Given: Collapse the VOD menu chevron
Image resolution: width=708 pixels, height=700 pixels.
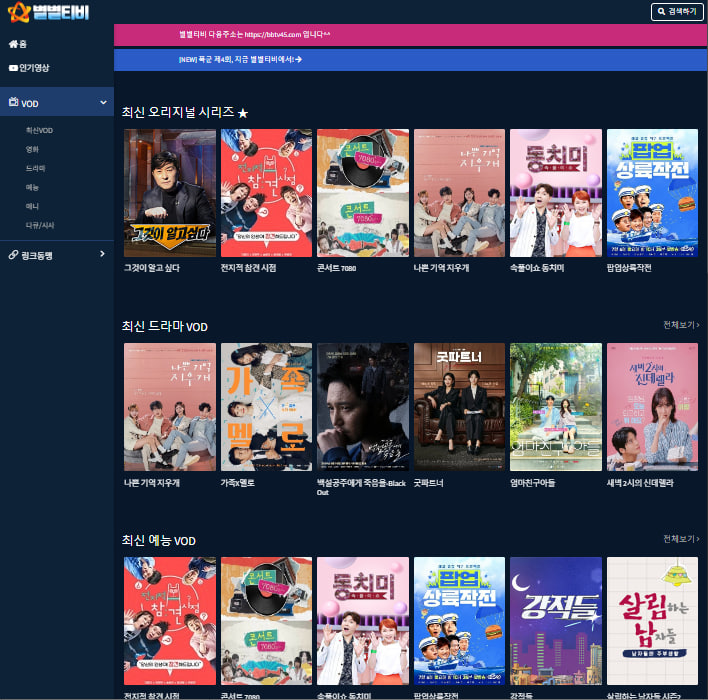Looking at the screenshot, I should click(x=103, y=103).
